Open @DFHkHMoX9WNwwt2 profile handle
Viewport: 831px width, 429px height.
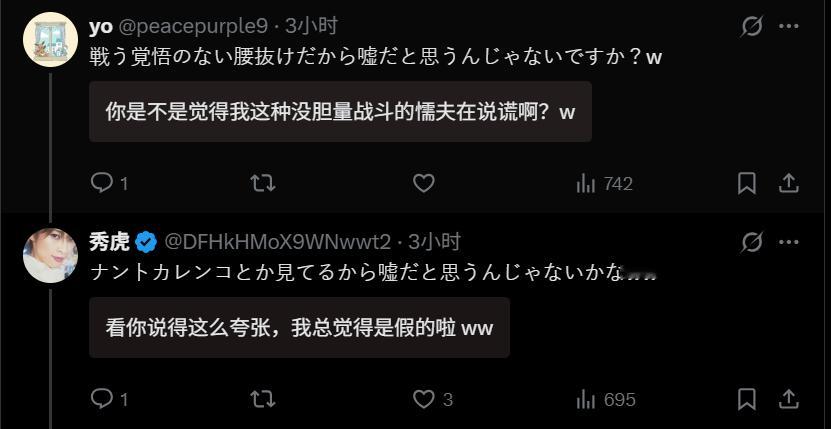click(278, 242)
